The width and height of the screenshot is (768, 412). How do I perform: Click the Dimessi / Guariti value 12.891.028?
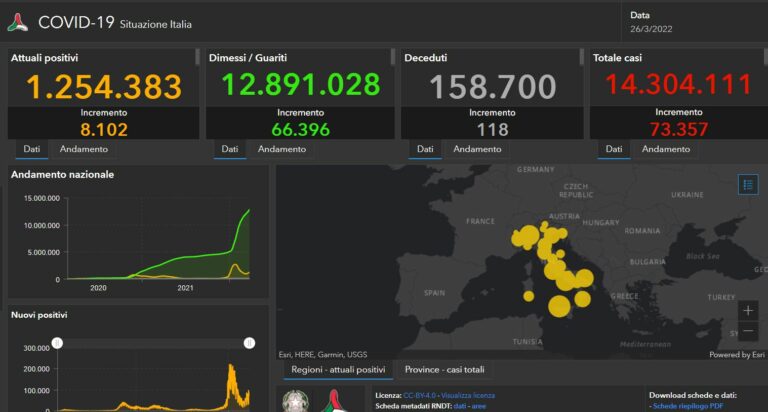[x=301, y=84]
